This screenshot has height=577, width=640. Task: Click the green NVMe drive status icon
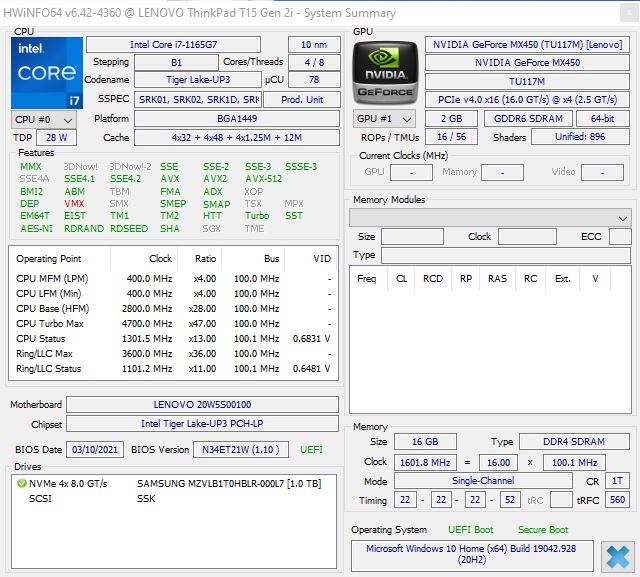coord(21,484)
